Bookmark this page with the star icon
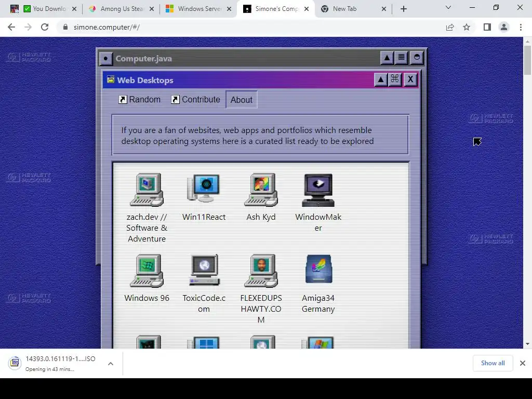 (x=467, y=27)
